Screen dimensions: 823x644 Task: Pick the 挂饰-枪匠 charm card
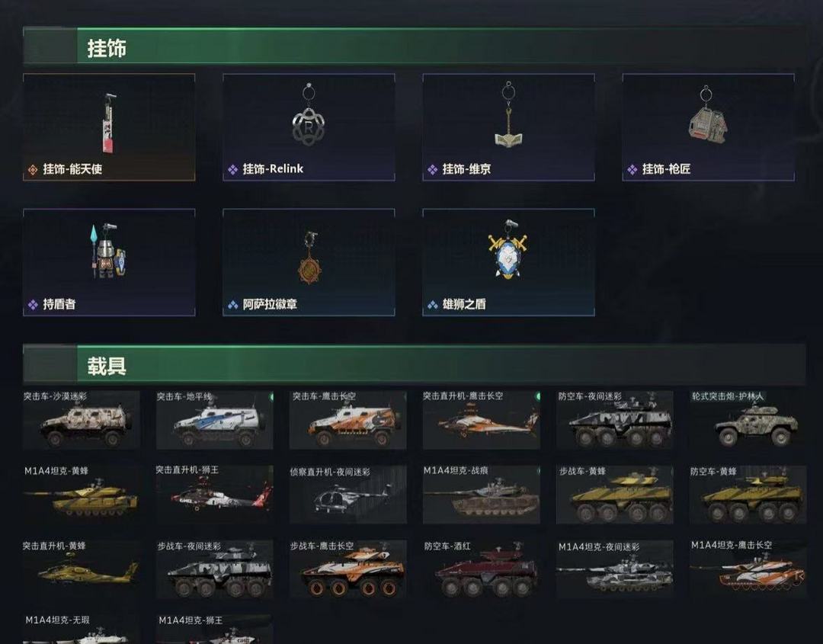[x=708, y=127]
